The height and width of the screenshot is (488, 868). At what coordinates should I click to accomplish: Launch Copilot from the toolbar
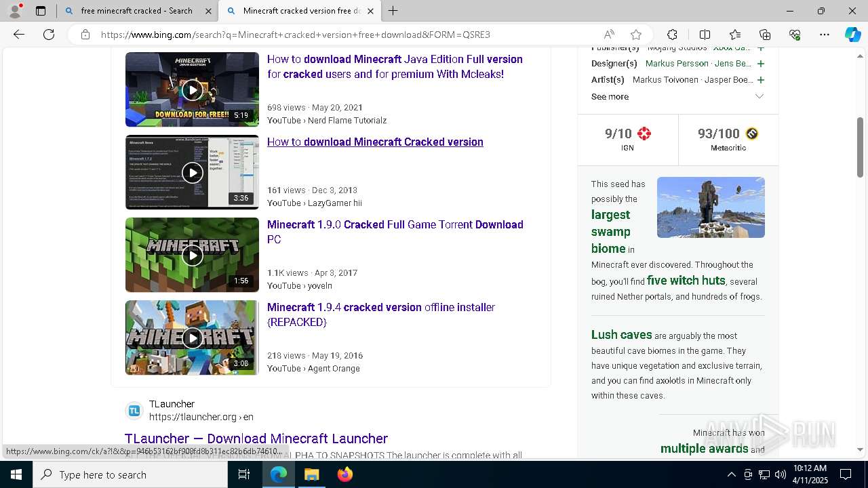852,35
